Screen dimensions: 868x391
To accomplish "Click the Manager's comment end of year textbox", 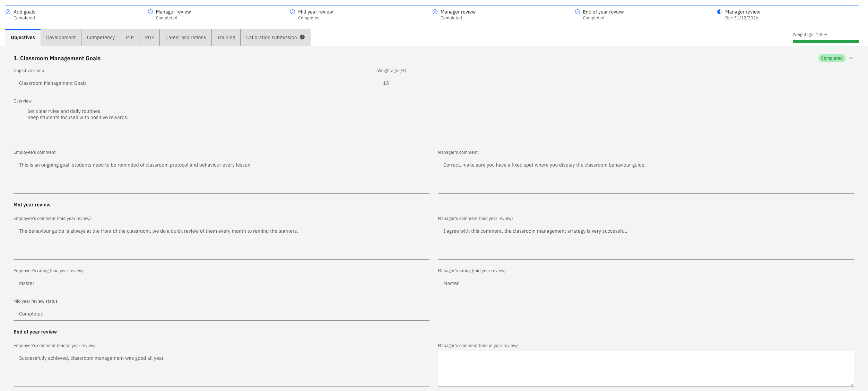I will point(645,369).
